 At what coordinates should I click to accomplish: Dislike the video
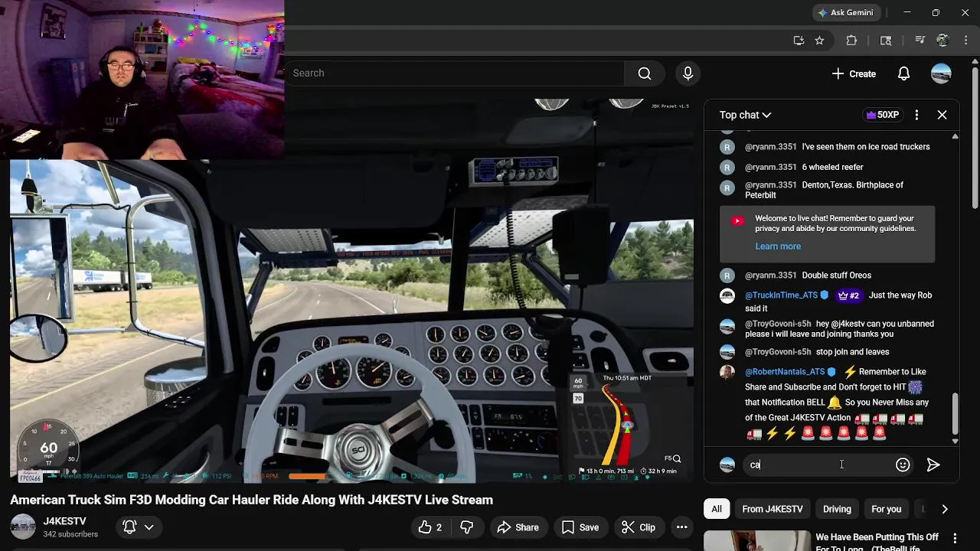pyautogui.click(x=466, y=527)
